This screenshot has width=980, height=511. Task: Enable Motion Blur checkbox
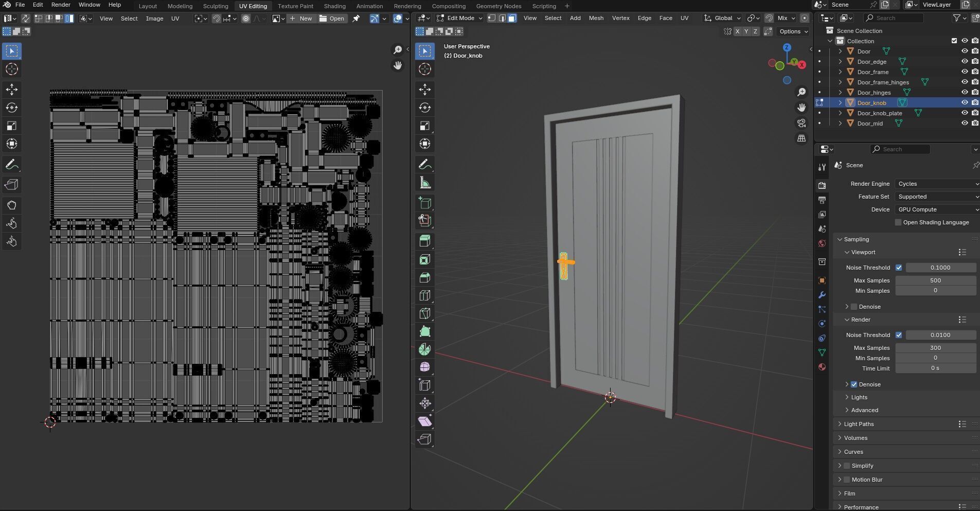tap(847, 480)
